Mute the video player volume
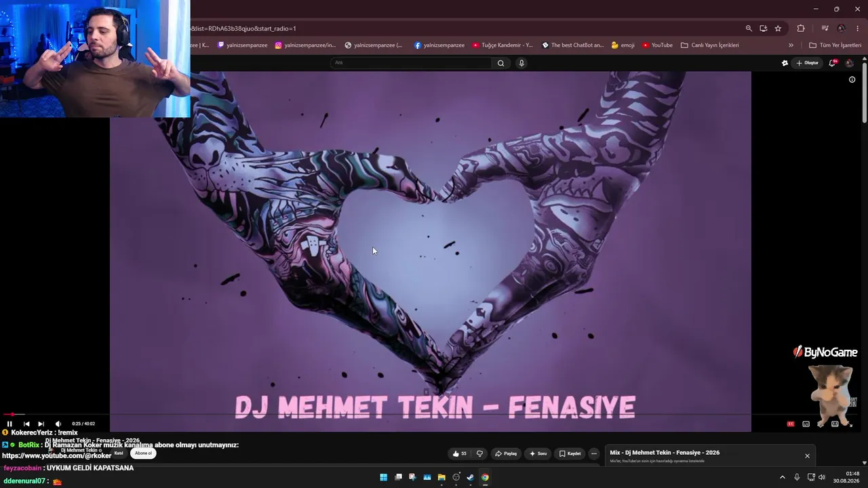Screen dimensions: 868x488 click(x=58, y=424)
